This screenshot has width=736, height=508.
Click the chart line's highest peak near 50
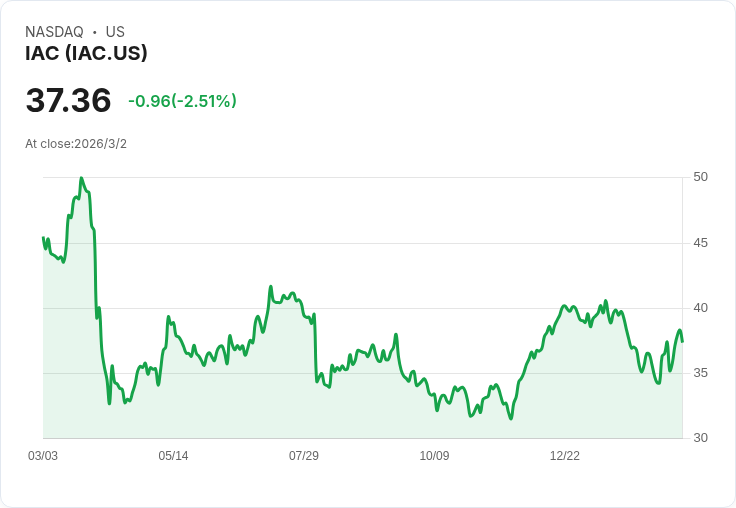(81, 179)
